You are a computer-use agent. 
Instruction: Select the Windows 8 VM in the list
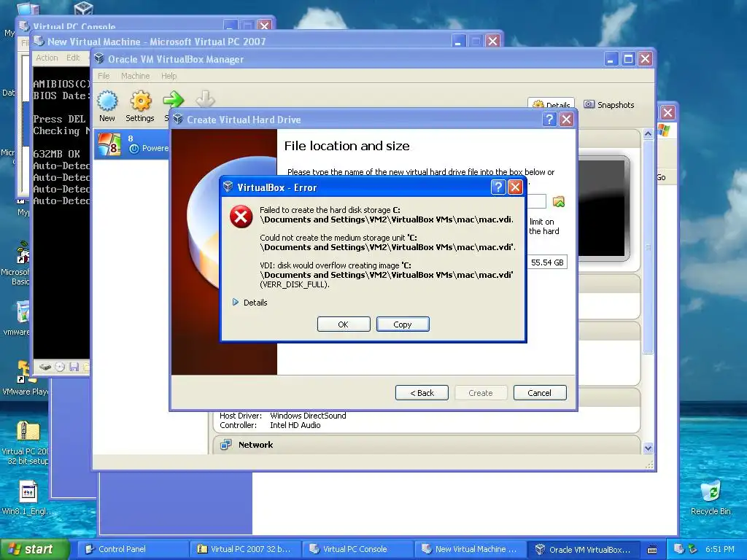[x=132, y=144]
